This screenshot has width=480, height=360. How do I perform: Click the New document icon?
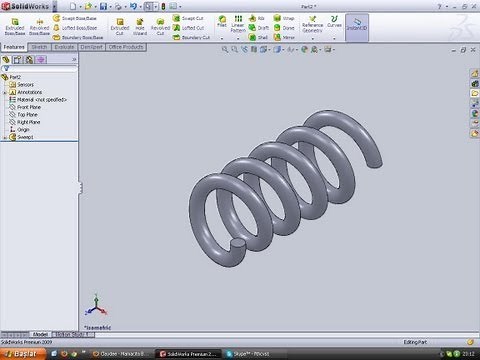(x=73, y=6)
